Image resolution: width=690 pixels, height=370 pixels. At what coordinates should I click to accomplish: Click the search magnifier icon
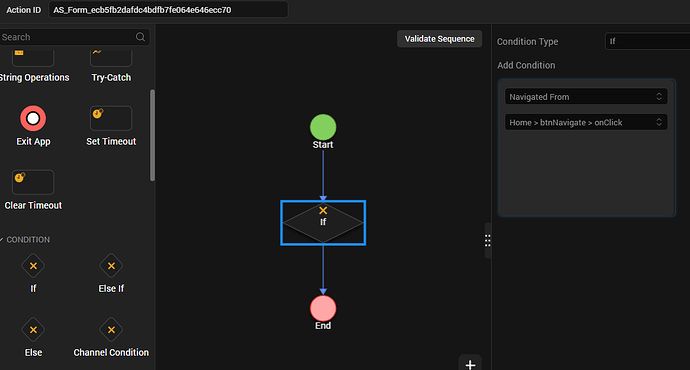tap(140, 37)
